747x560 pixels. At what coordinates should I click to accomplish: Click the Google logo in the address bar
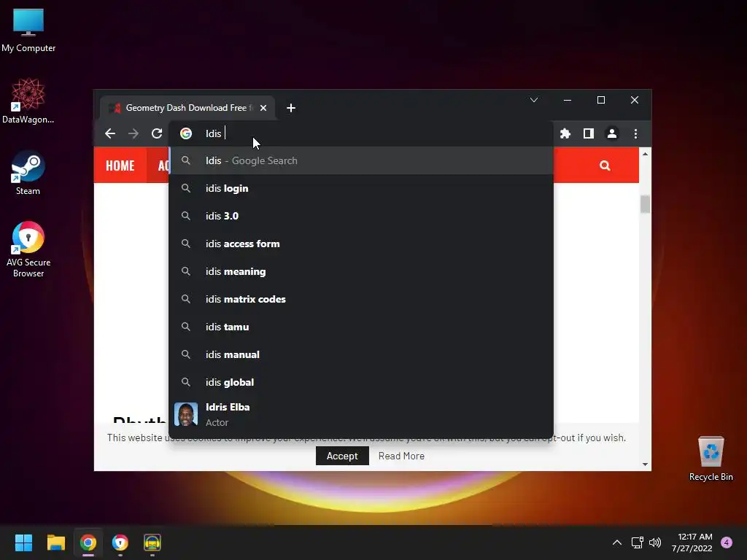(186, 134)
